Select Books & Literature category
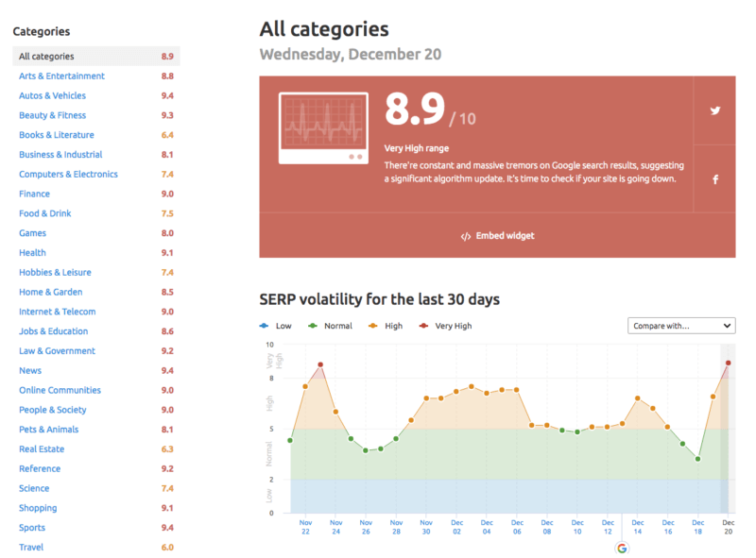This screenshot has height=558, width=756. pyautogui.click(x=57, y=135)
